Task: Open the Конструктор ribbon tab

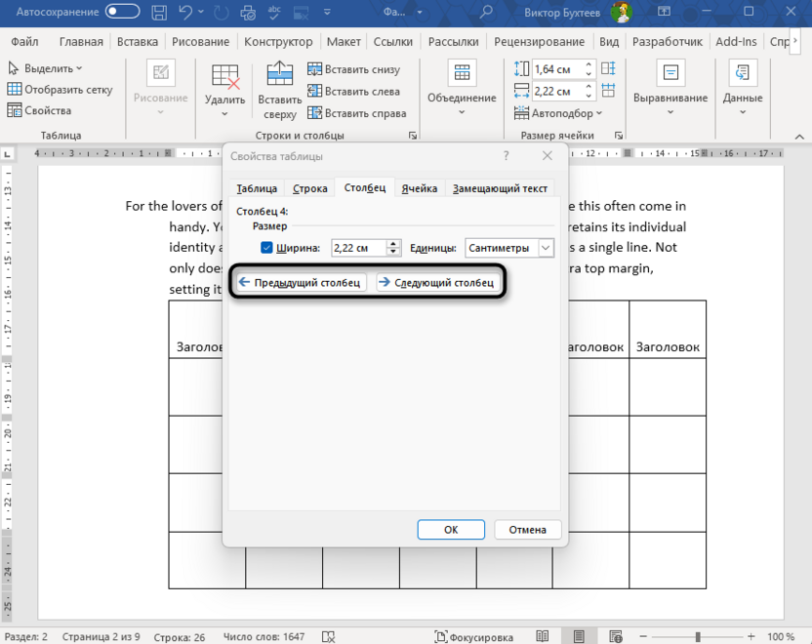Action: point(278,42)
